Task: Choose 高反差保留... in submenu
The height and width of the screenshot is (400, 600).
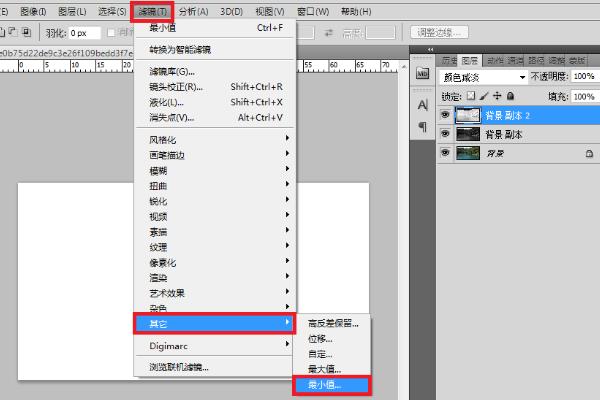Action: 333,323
